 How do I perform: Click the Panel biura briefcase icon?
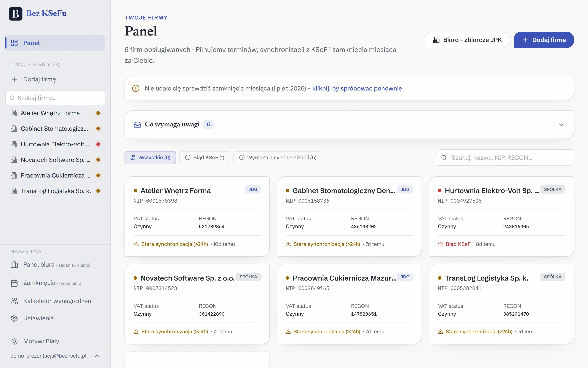point(14,265)
